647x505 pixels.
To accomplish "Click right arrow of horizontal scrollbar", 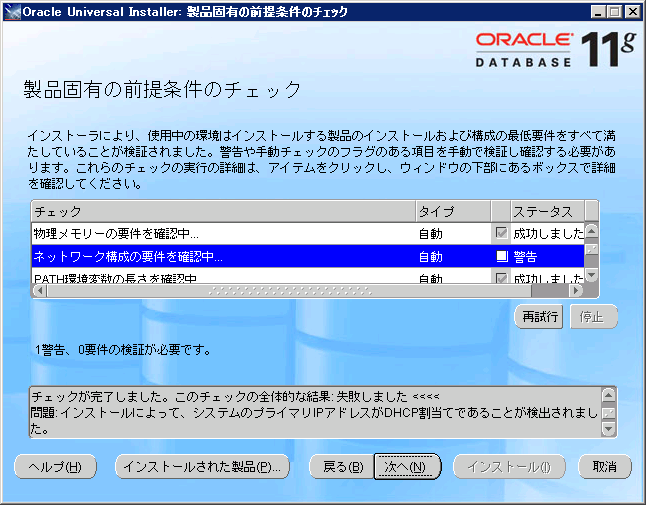I will [x=576, y=290].
